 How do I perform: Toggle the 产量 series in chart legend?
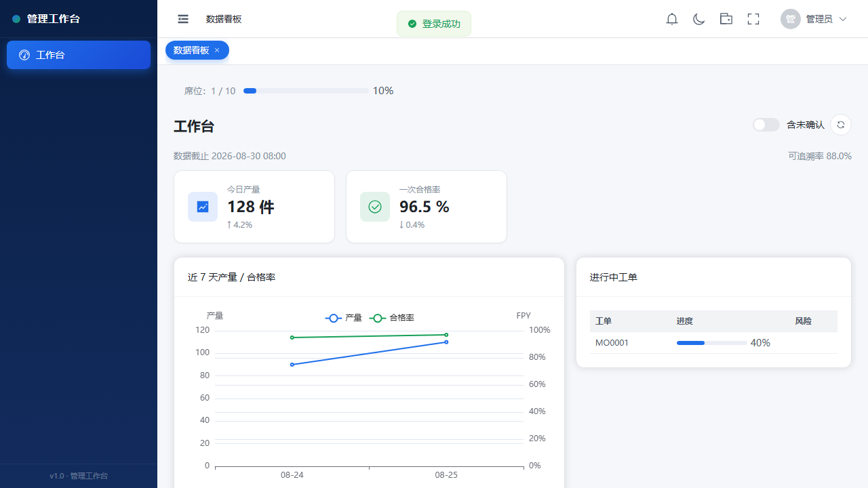tap(344, 317)
